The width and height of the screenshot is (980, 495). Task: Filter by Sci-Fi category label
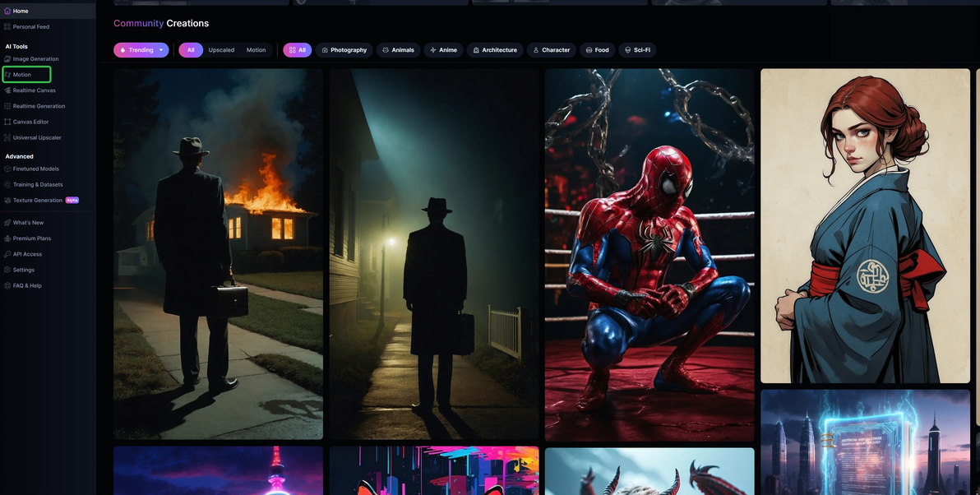pyautogui.click(x=642, y=50)
